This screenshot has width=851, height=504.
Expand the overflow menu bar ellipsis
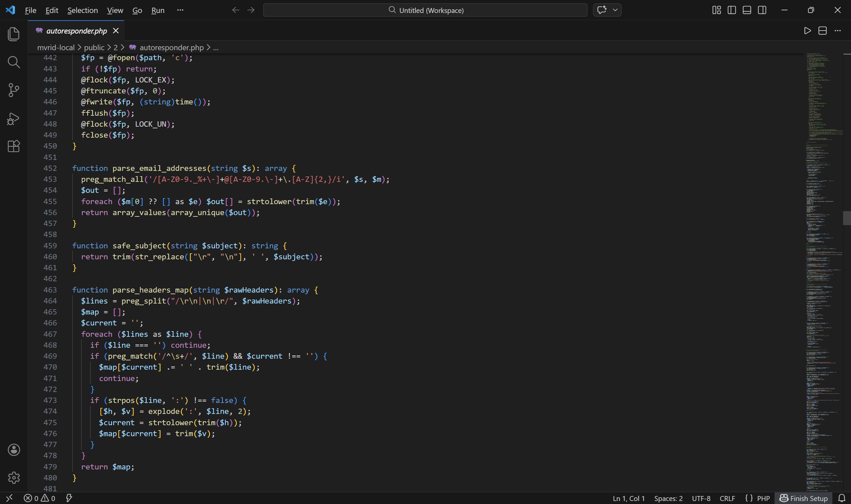point(180,10)
